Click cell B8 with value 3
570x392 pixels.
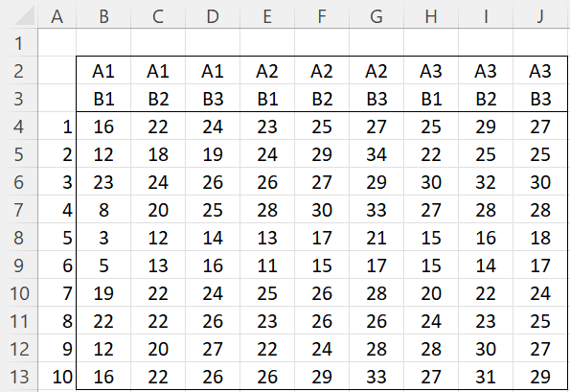coord(103,237)
